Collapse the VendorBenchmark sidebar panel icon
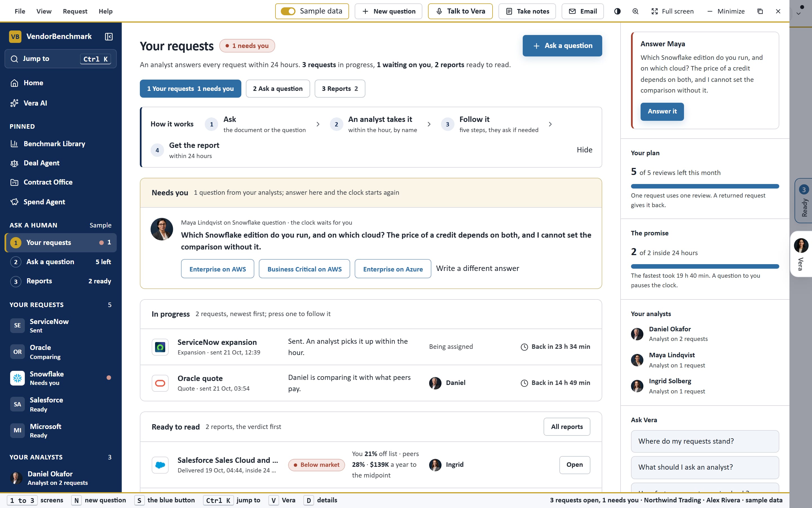Image resolution: width=812 pixels, height=508 pixels. 108,37
